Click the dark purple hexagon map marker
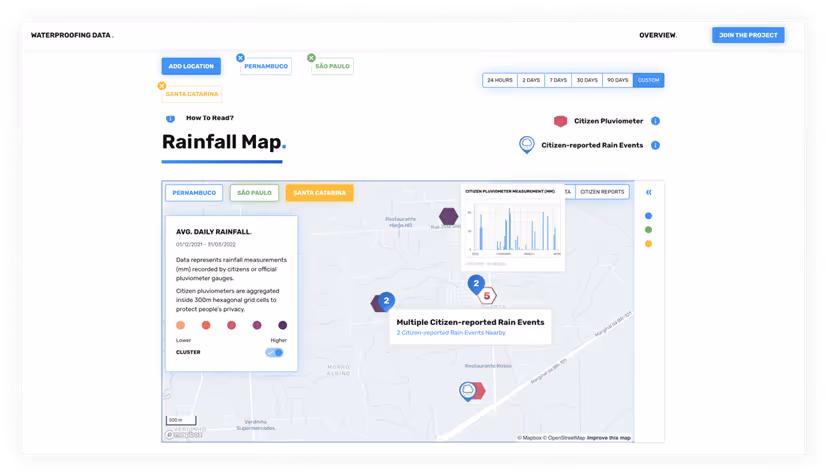Viewport: 826px width, 476px height. click(x=448, y=216)
